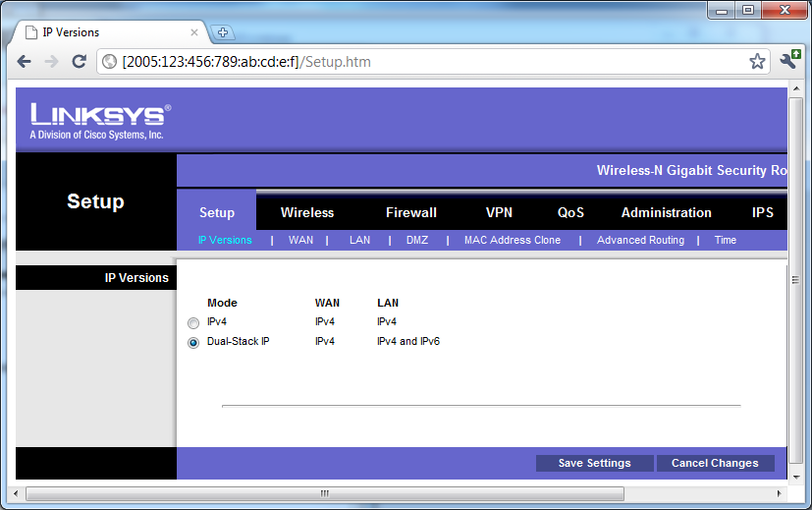
Task: Click the 'Mode' column header
Action: point(222,303)
